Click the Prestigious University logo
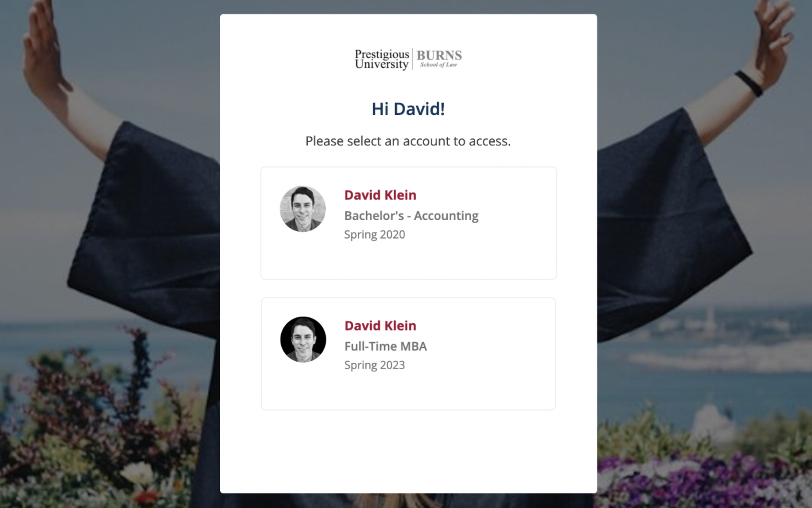The width and height of the screenshot is (812, 508). pos(382,59)
